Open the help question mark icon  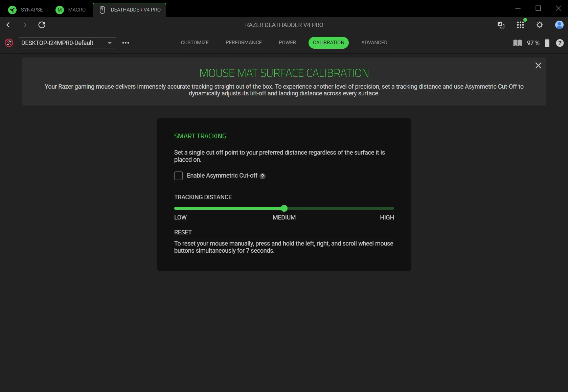(560, 43)
